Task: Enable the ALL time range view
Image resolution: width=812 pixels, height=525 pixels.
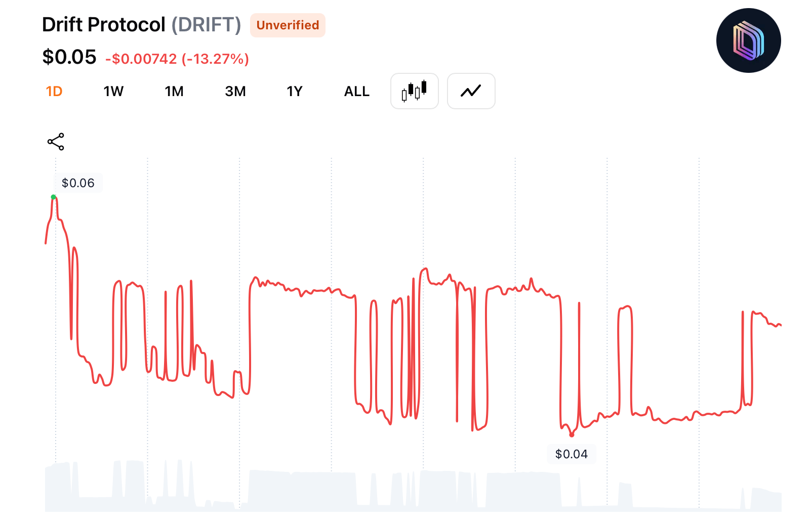Action: click(356, 91)
